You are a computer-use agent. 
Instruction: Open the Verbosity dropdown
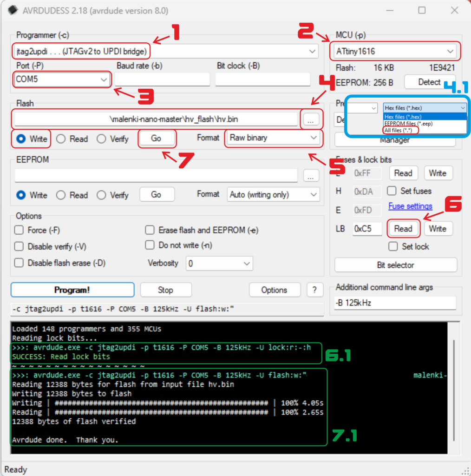click(219, 264)
